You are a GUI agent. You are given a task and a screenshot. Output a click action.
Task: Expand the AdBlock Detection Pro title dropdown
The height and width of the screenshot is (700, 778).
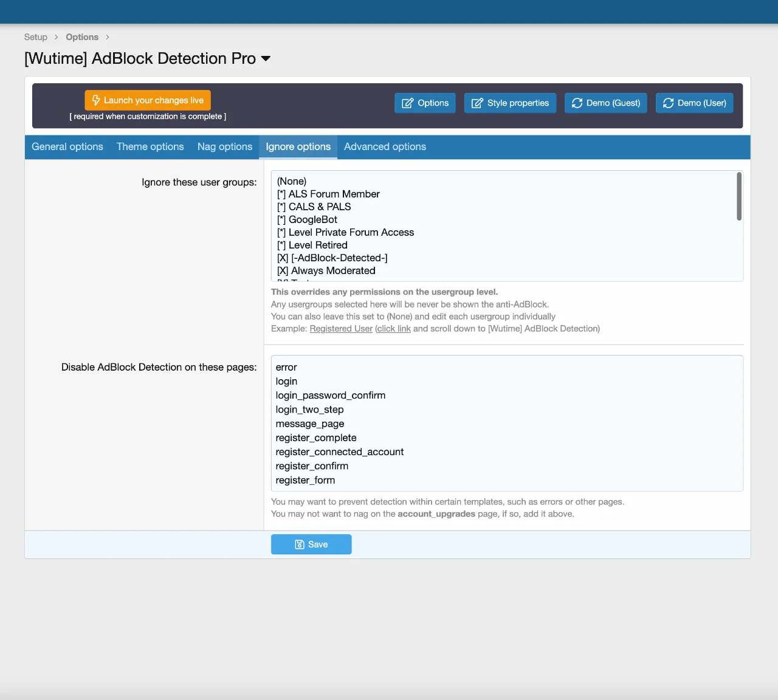click(266, 59)
